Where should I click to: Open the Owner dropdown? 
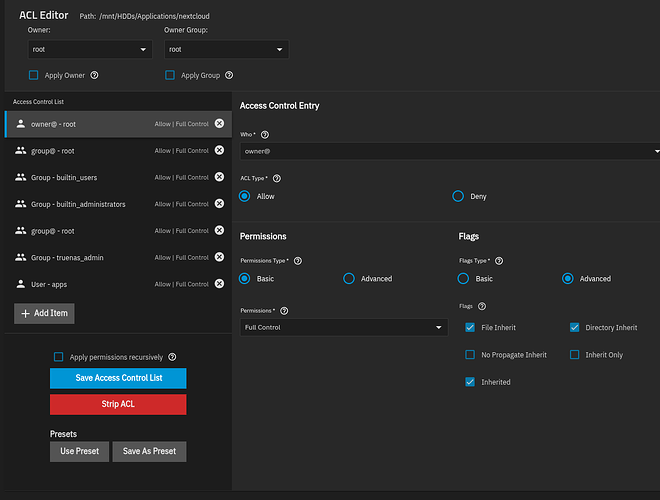tap(90, 49)
